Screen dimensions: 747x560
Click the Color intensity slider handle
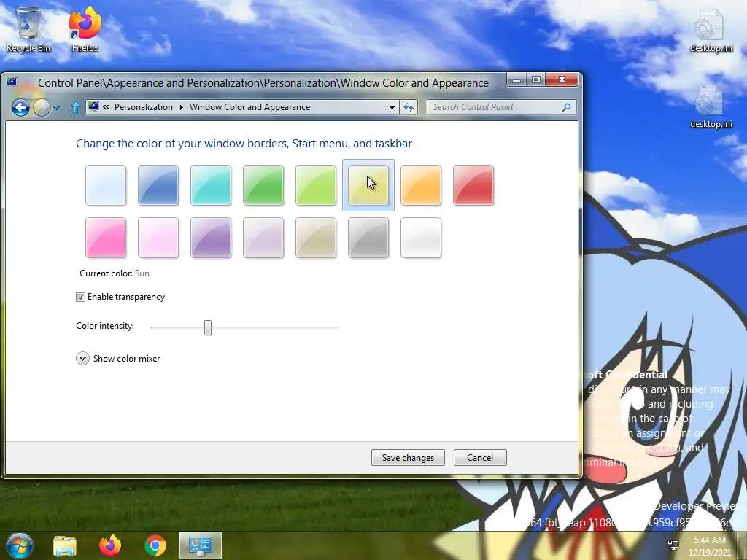click(x=208, y=327)
